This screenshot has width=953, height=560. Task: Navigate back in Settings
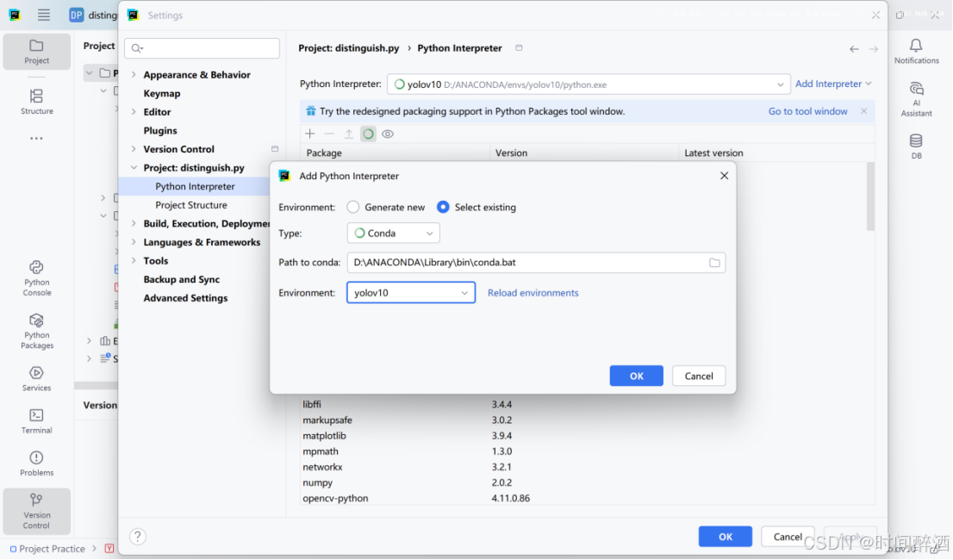854,48
